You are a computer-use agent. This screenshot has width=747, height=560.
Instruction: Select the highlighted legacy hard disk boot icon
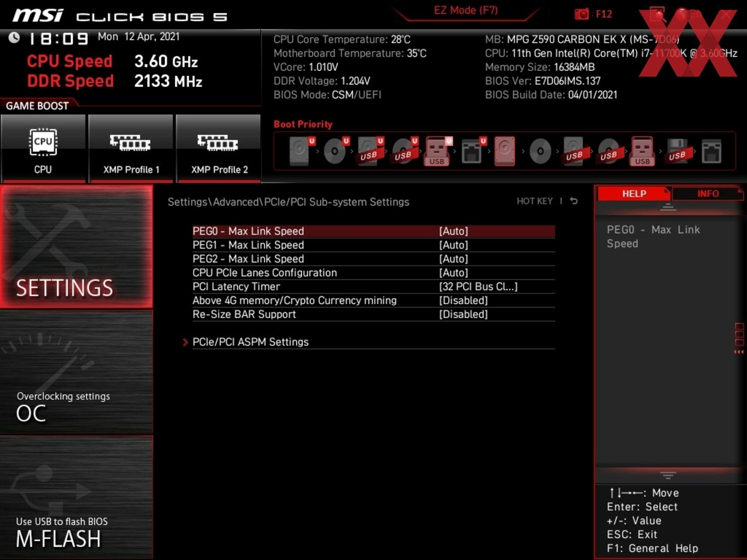point(505,151)
